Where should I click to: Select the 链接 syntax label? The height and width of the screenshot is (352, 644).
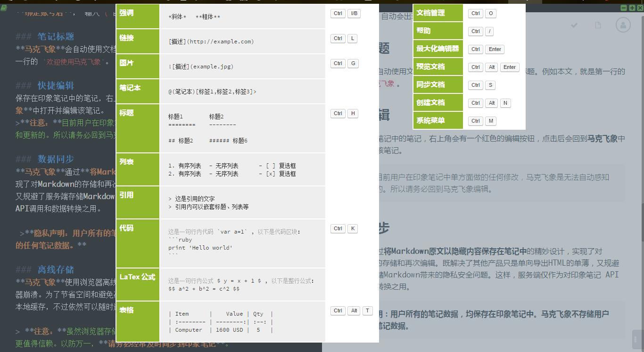(x=126, y=38)
